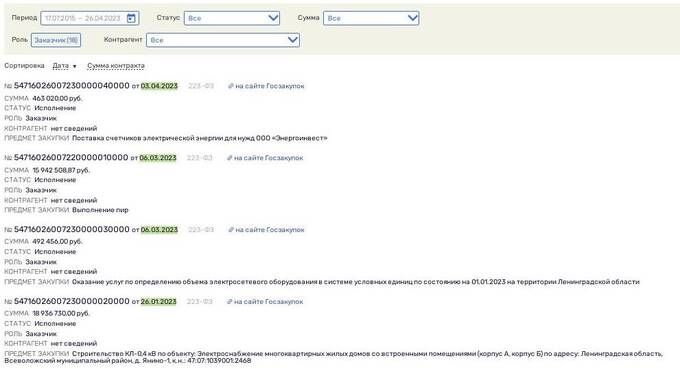Open contract number 54716026007230000030000
Viewport: 680px width, 369px height.
(72, 229)
